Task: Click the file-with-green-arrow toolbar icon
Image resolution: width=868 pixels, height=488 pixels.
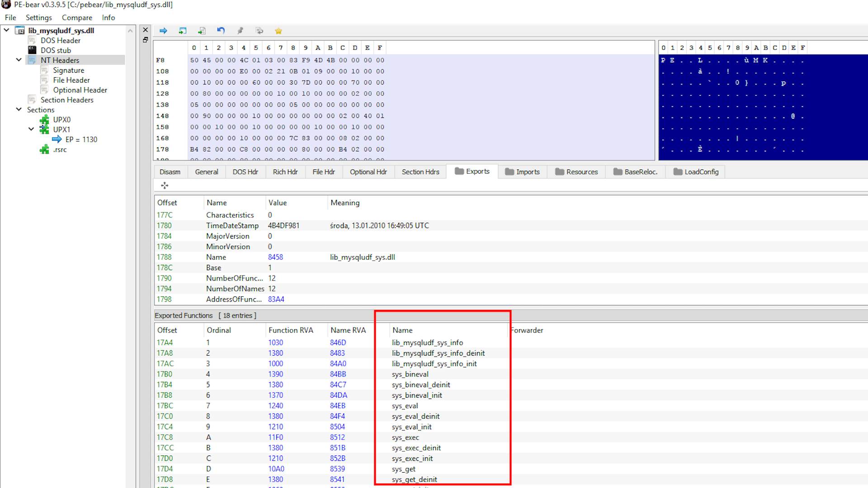Action: pyautogui.click(x=202, y=31)
